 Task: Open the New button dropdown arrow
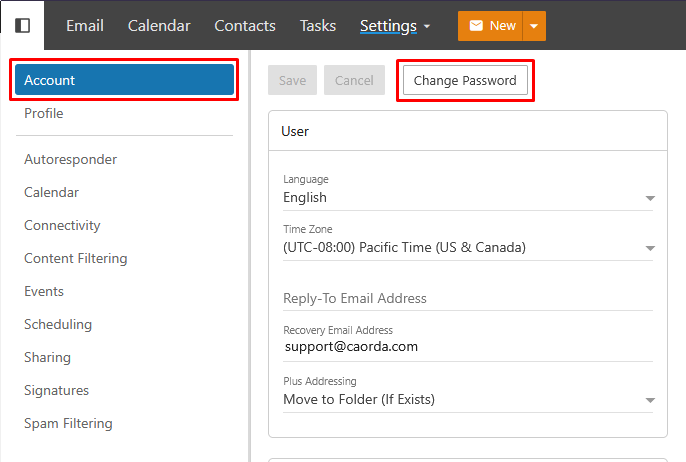(534, 26)
